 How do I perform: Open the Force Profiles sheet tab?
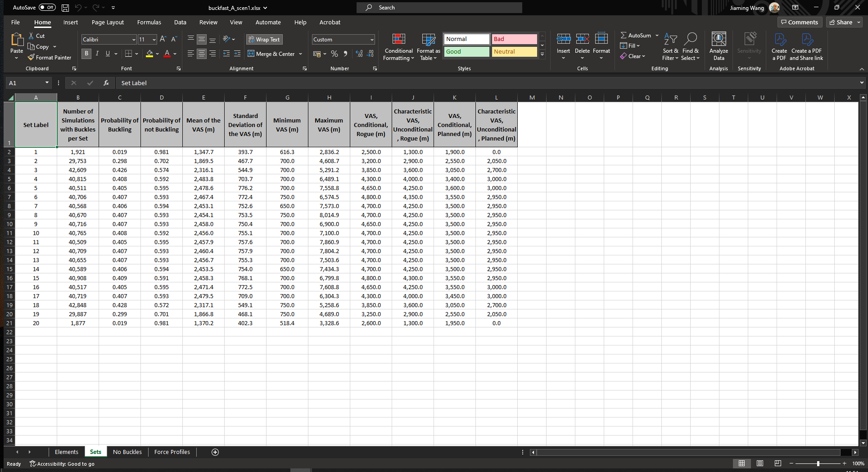pos(172,452)
